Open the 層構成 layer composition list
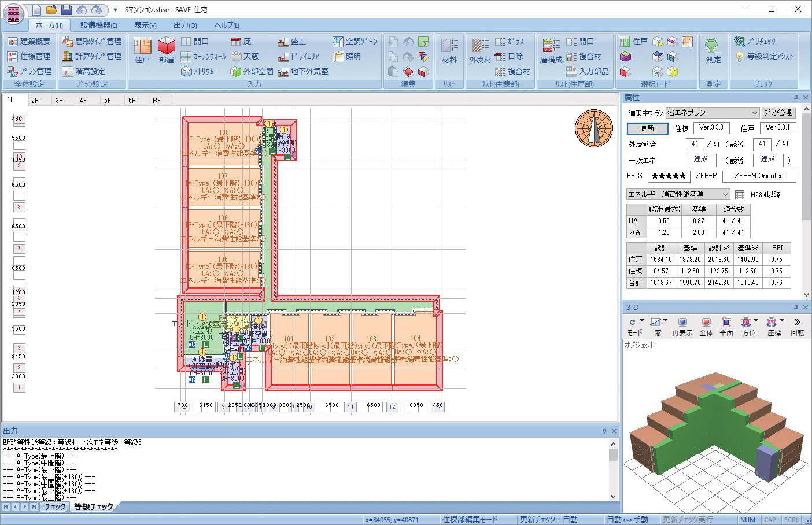 [551, 50]
